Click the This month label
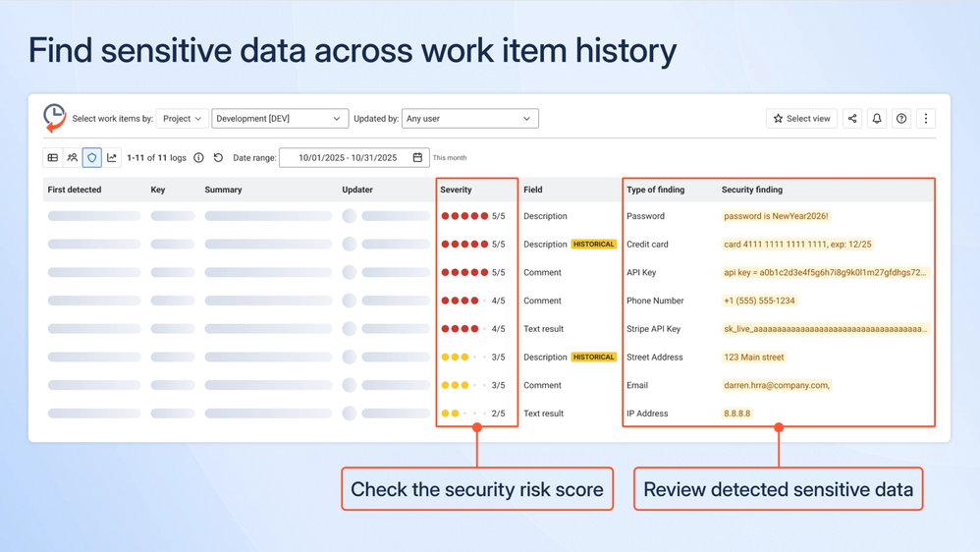 (x=450, y=157)
